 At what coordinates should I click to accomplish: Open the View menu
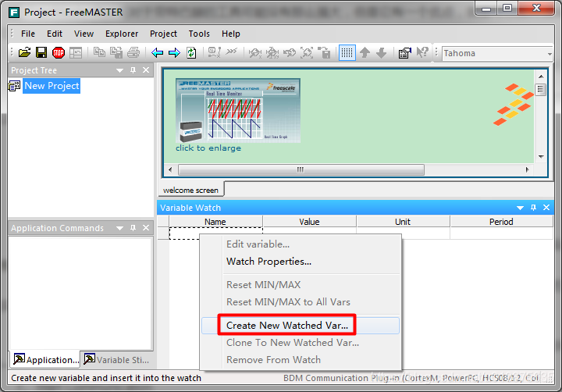tap(84, 34)
